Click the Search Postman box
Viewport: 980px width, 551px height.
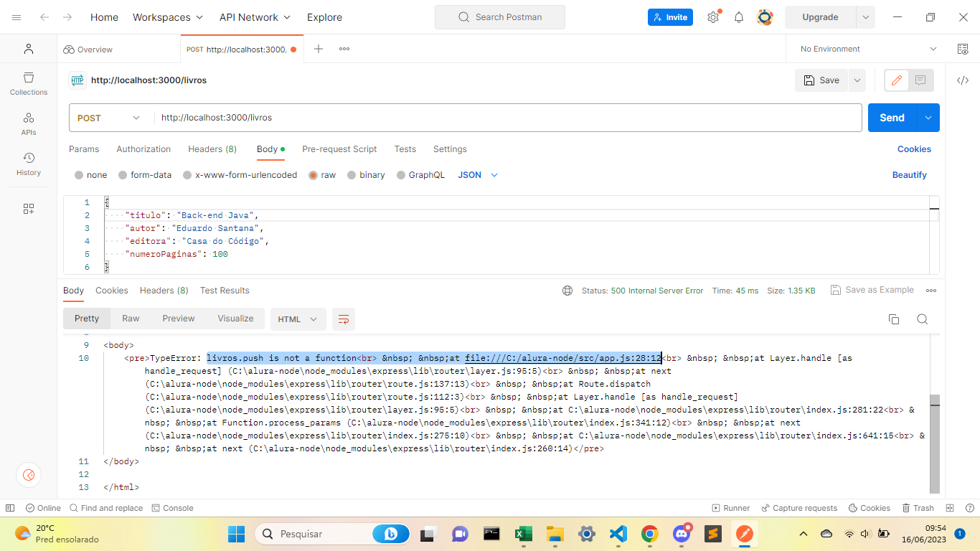(x=500, y=17)
